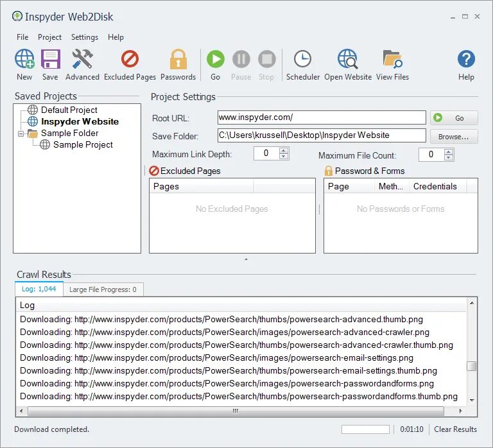Screen dimensions: 493x448
Task: Click globe icon beside Inspyder Website
Action: click(x=32, y=121)
